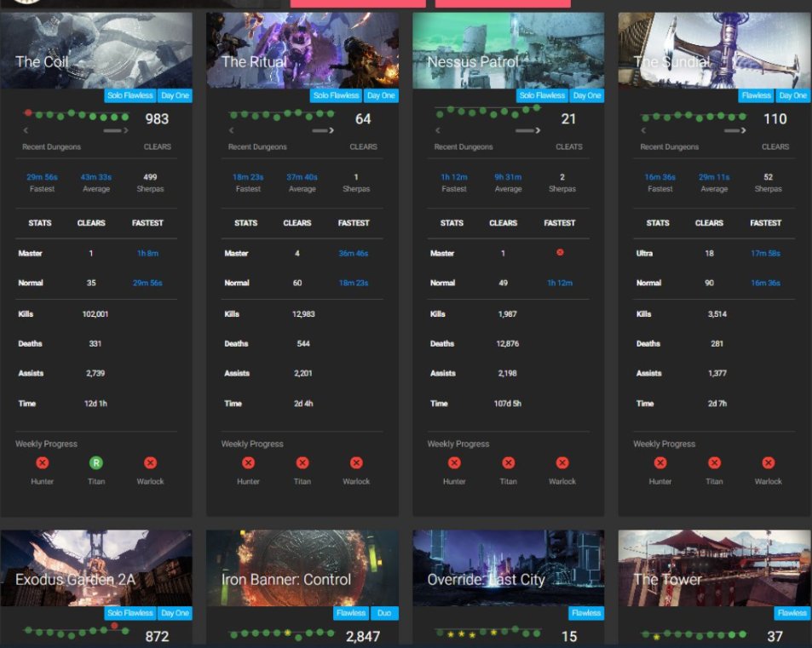
Task: Open The Ritual banner image
Action: [302, 51]
